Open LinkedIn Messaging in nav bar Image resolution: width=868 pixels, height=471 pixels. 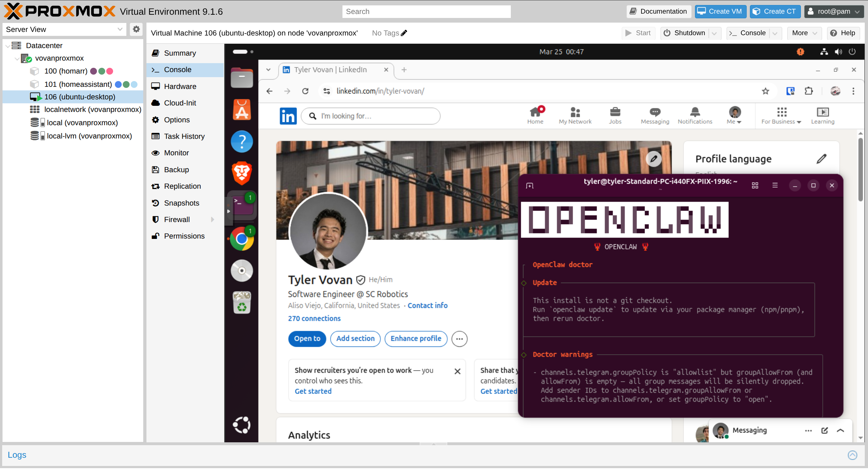[x=655, y=116]
